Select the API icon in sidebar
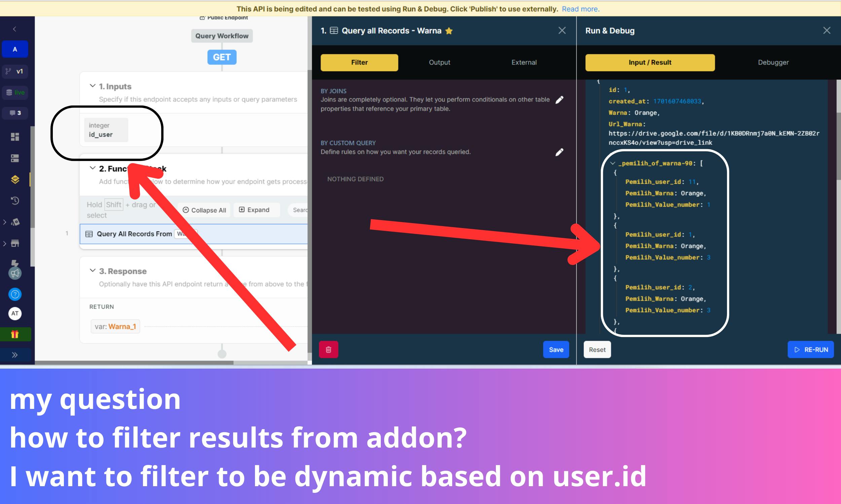This screenshot has height=504, width=841. pyautogui.click(x=14, y=179)
